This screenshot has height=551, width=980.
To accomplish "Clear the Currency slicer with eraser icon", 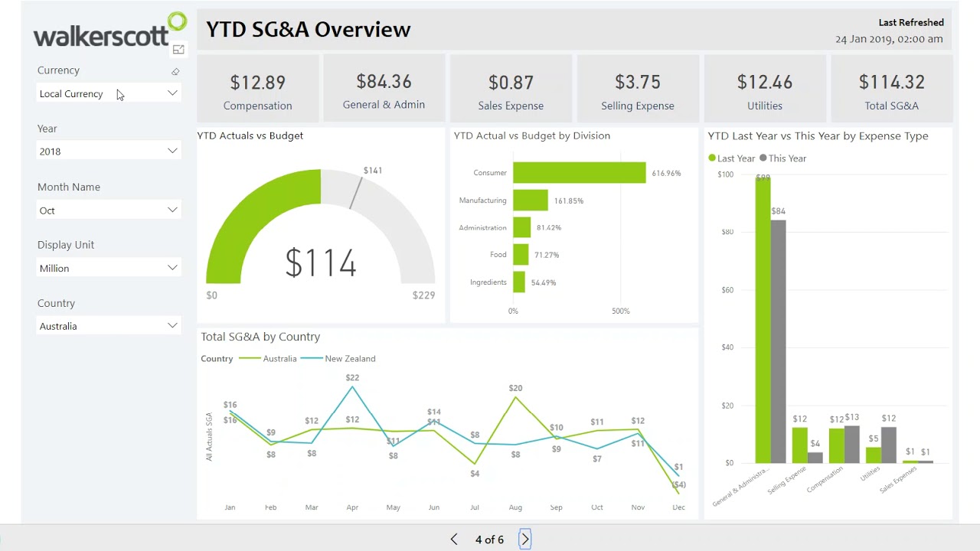I will point(175,71).
